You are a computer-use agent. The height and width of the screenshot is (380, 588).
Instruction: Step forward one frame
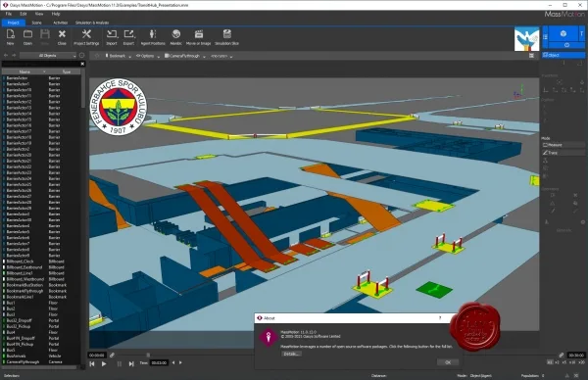click(131, 363)
